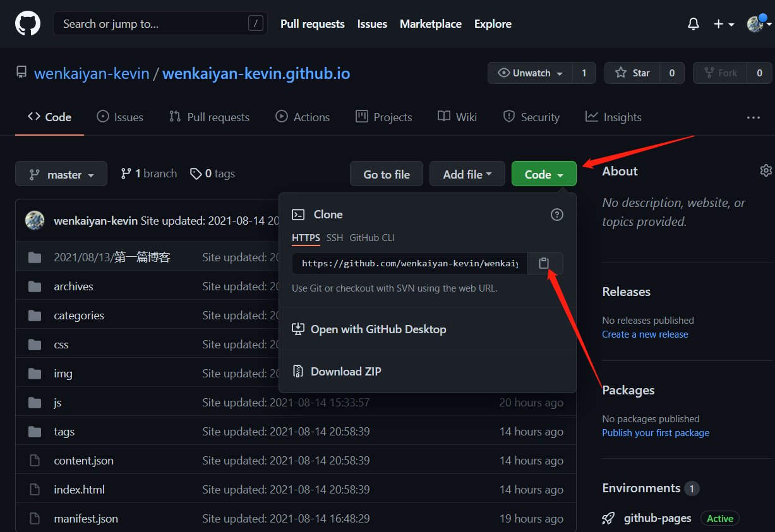
Task: Select the HTTPS clone tab
Action: (306, 238)
